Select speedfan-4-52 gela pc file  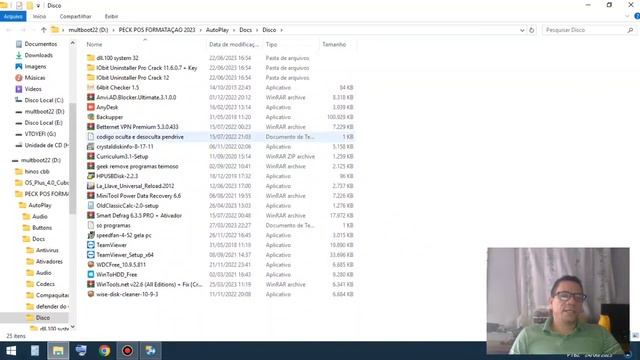[124, 235]
